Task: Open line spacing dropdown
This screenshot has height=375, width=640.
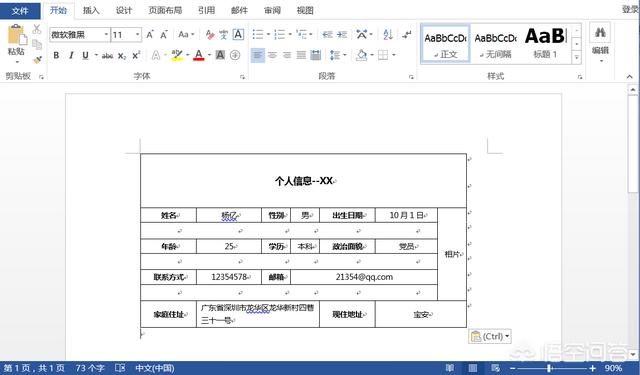Action: pos(345,55)
